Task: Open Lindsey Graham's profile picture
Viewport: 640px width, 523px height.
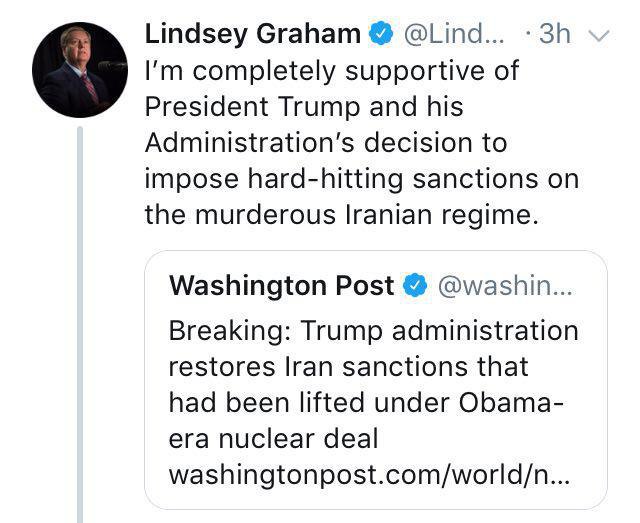Action: (80, 69)
